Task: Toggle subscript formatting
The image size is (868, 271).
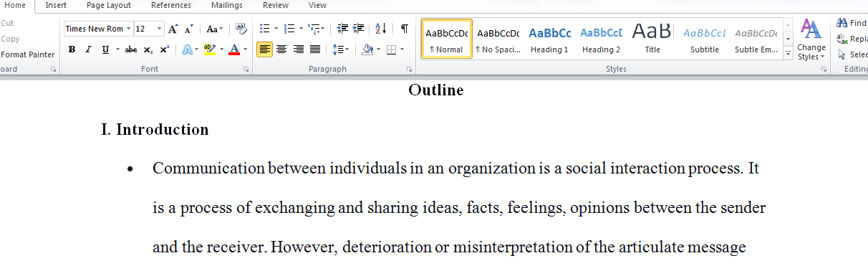Action: [148, 49]
